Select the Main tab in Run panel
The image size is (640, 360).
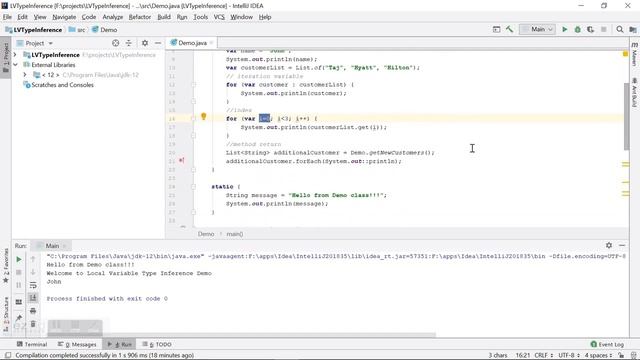click(x=51, y=246)
